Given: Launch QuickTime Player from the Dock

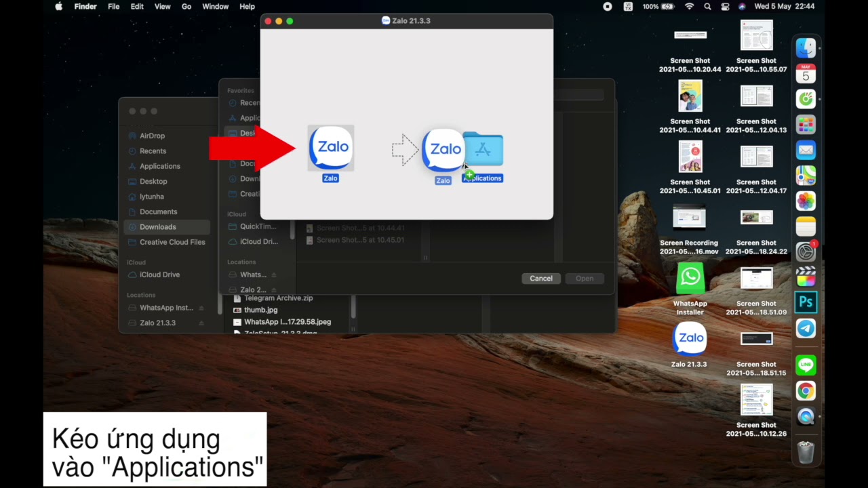Looking at the screenshot, I should point(806,416).
